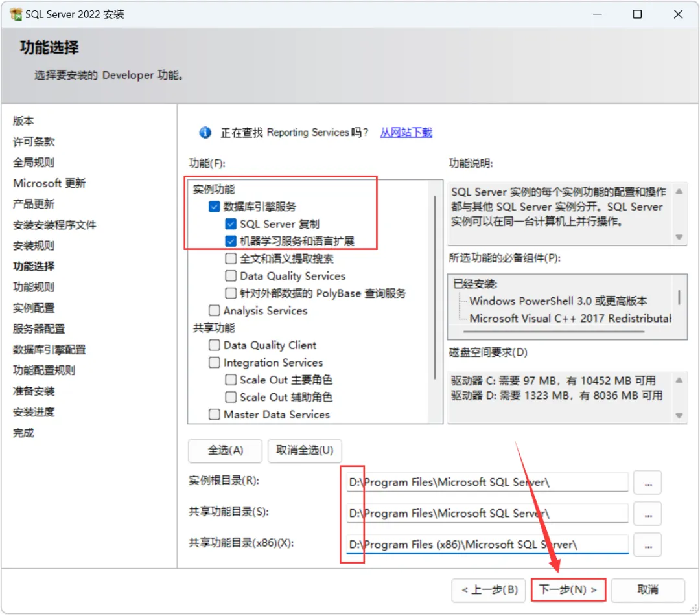
Task: Click 下一步(N) button
Action: [568, 590]
